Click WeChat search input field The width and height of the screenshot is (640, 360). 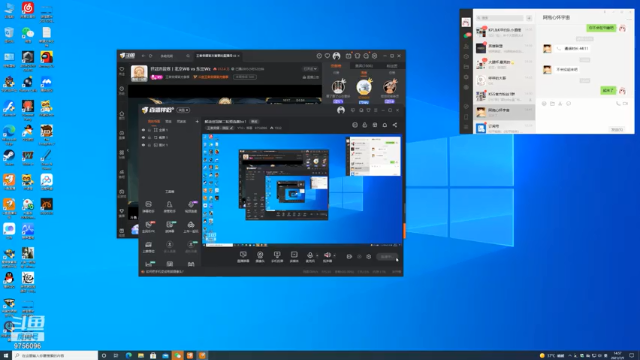coord(500,18)
